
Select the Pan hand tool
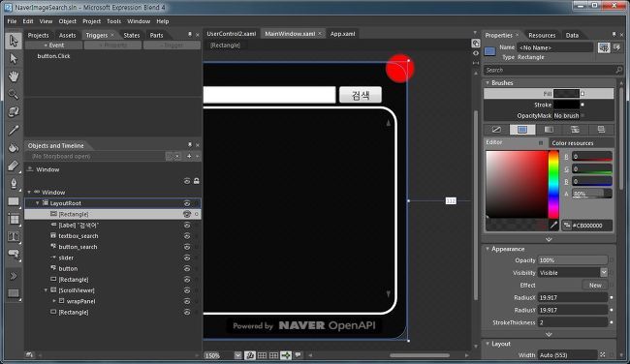pos(14,76)
